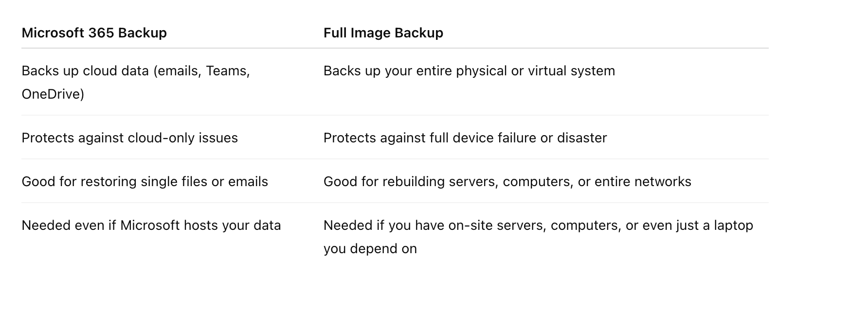Click the word 'emails' in third row
Image resolution: width=868 pixels, height=311 pixels.
(x=248, y=182)
